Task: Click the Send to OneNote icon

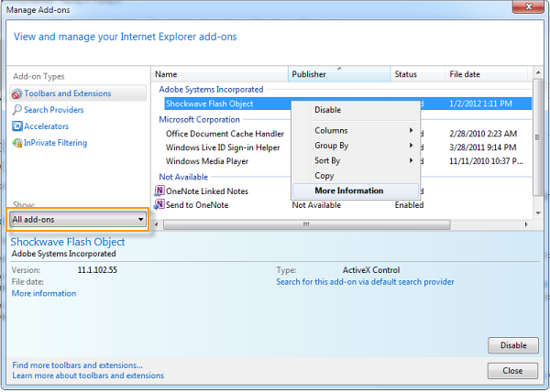Action: (x=159, y=205)
